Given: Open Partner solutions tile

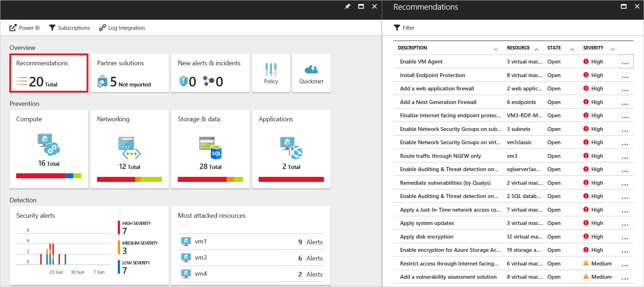Looking at the screenshot, I should 129,73.
